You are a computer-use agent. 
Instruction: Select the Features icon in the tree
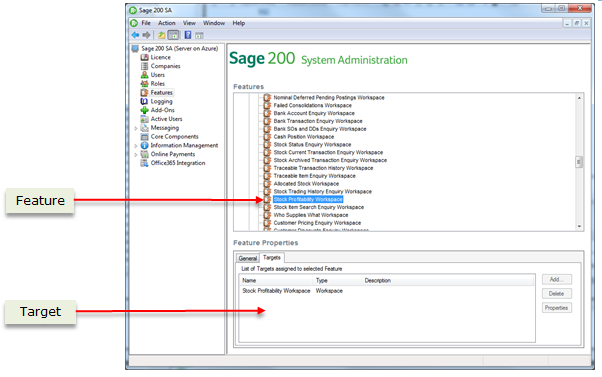click(x=144, y=93)
